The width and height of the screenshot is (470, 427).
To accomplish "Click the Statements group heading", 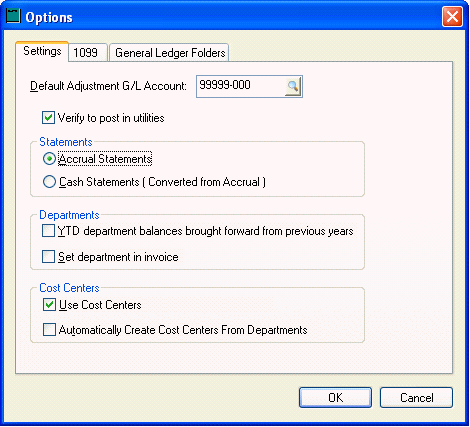I will click(x=66, y=142).
